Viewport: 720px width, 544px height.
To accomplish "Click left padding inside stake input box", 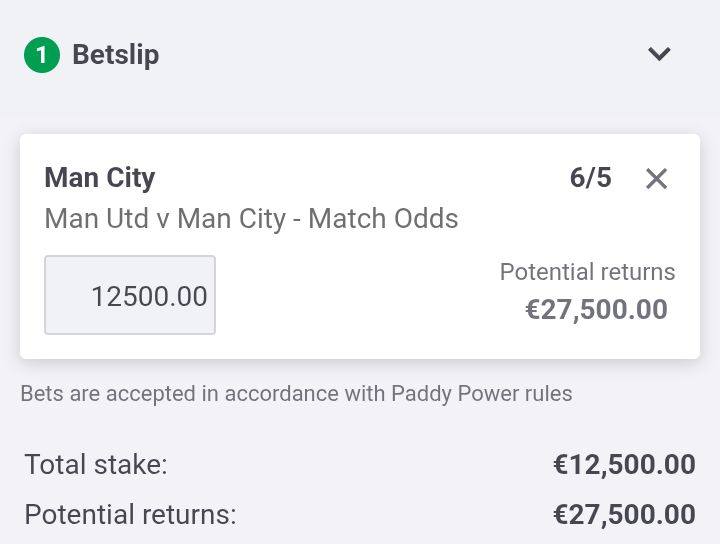I will [x=67, y=295].
